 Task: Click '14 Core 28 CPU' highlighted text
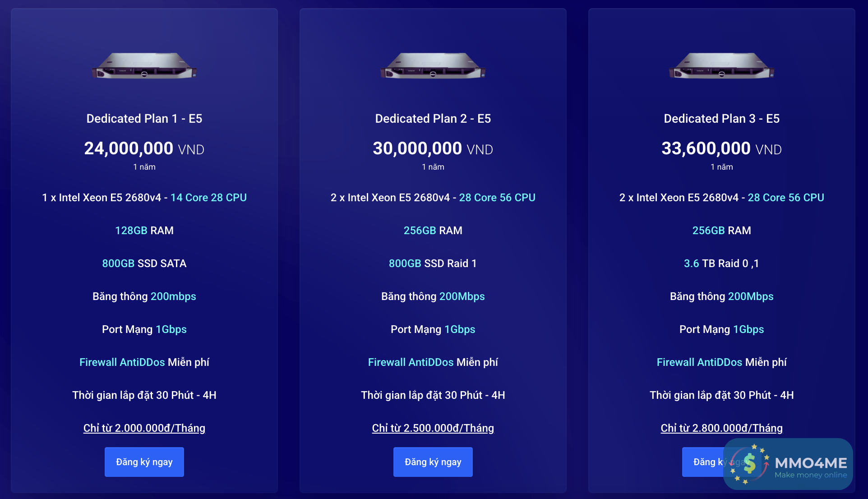[208, 198]
